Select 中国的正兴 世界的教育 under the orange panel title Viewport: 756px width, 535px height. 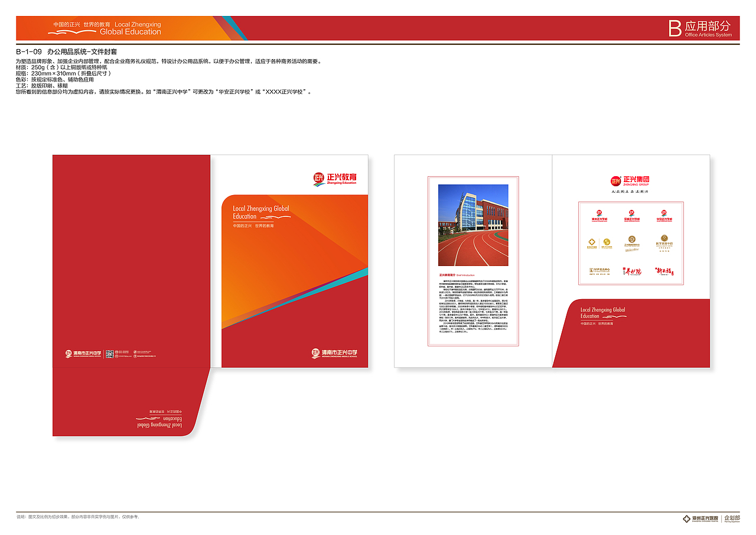pyautogui.click(x=253, y=226)
